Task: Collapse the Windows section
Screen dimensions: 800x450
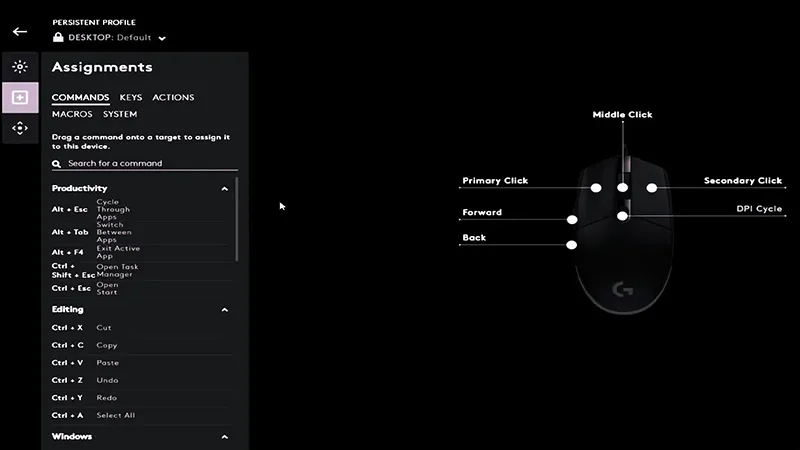Action: pos(225,437)
